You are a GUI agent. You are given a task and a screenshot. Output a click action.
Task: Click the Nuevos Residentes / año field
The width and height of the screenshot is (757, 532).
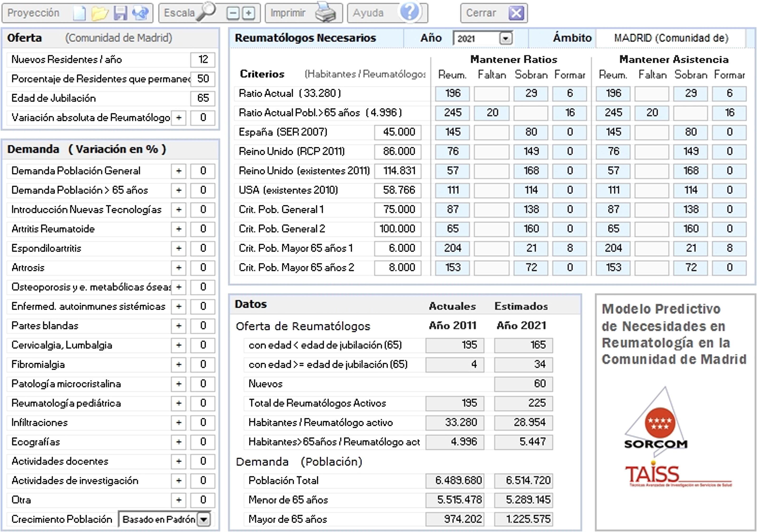click(x=203, y=60)
